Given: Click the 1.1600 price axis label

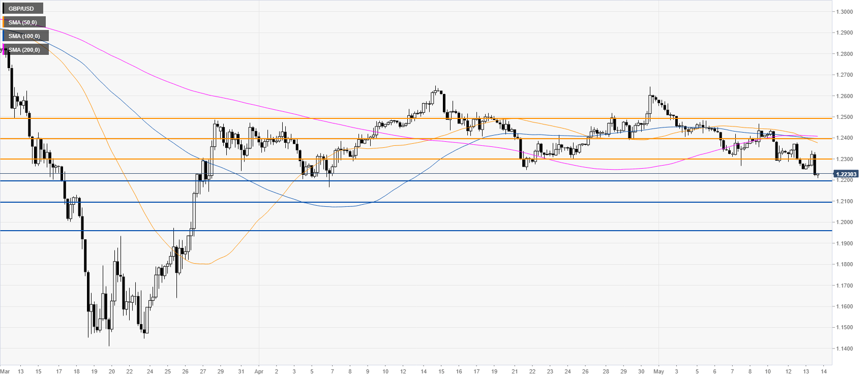Looking at the screenshot, I should tap(844, 306).
